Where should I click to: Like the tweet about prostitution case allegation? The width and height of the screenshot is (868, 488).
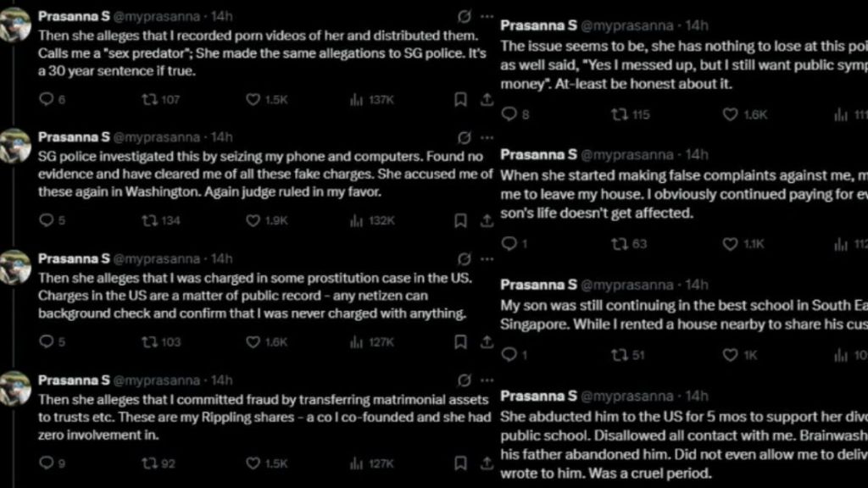tap(253, 342)
